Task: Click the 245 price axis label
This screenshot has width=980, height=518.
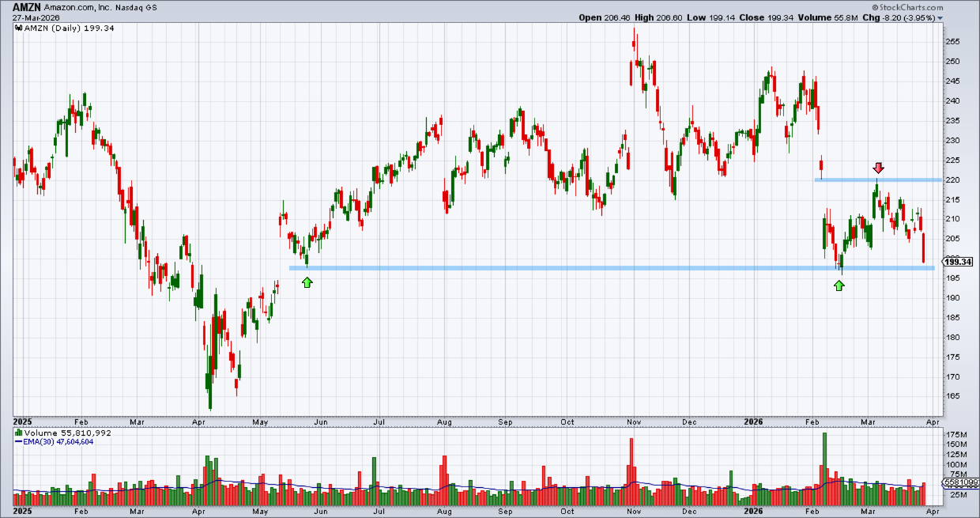Action: [952, 81]
